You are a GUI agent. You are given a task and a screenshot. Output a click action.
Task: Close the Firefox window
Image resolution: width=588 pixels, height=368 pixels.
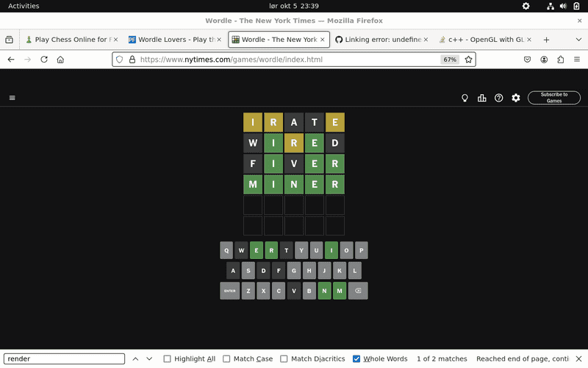[579, 21]
